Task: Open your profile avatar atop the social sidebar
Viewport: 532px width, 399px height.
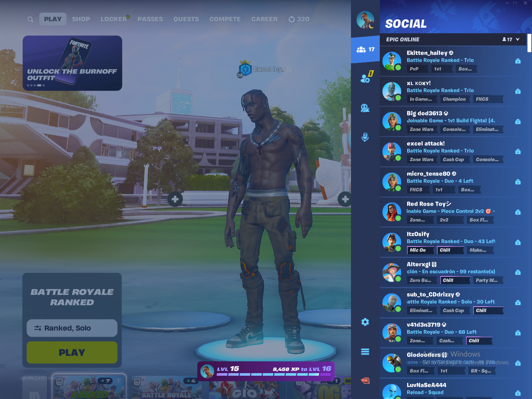Action: [365, 20]
